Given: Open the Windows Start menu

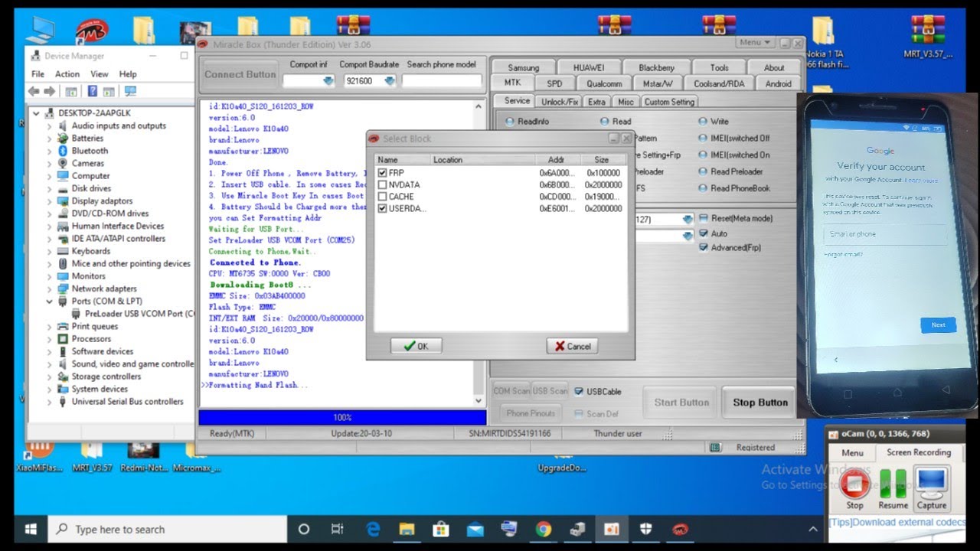Looking at the screenshot, I should tap(31, 529).
